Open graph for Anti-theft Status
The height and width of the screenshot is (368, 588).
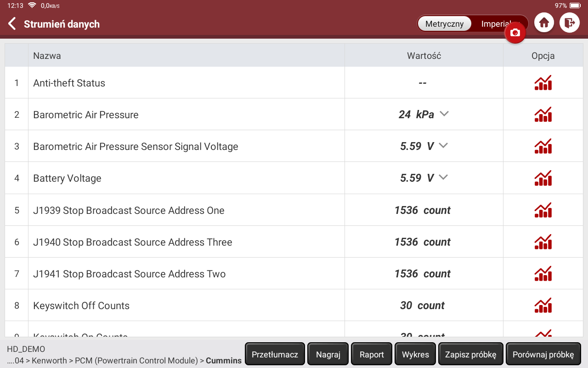click(x=543, y=83)
